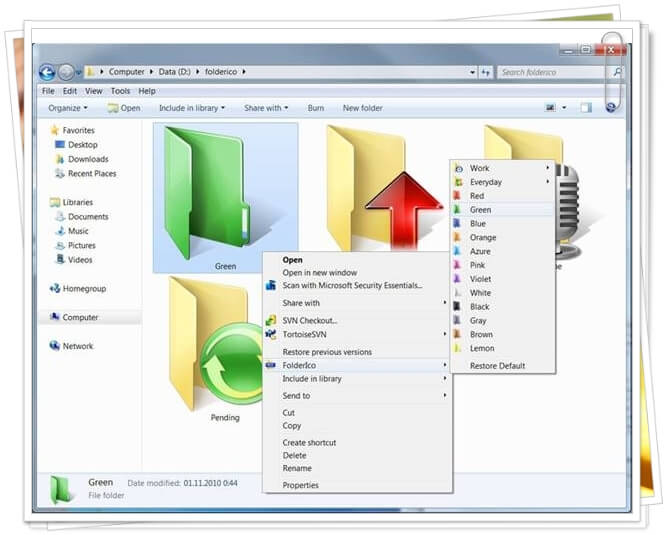Image resolution: width=667 pixels, height=535 pixels.
Task: Pick Violet from the FolderIco submenu
Action: click(503, 279)
